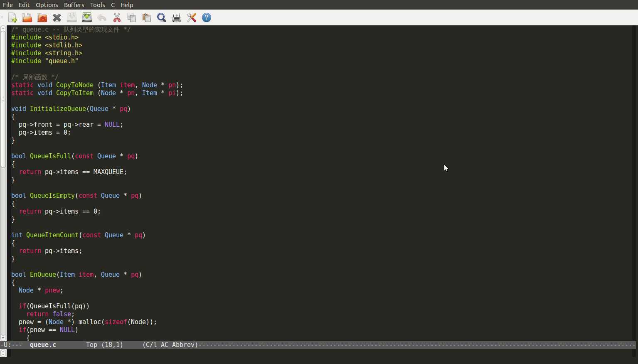Image resolution: width=638 pixels, height=364 pixels.
Task: Open the C mode menu
Action: 113,5
